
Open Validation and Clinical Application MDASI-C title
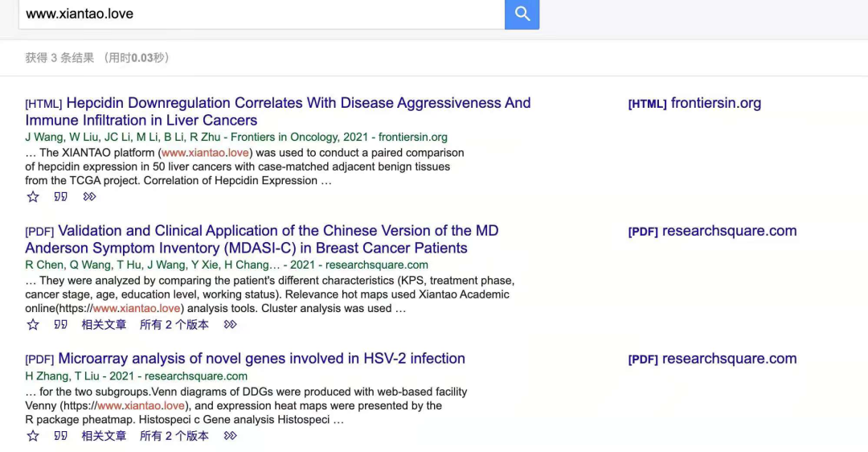click(262, 240)
